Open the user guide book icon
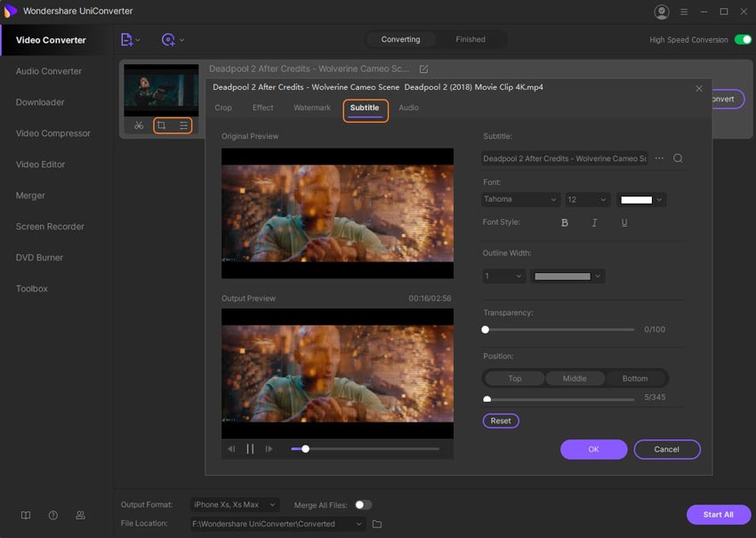 tap(26, 516)
